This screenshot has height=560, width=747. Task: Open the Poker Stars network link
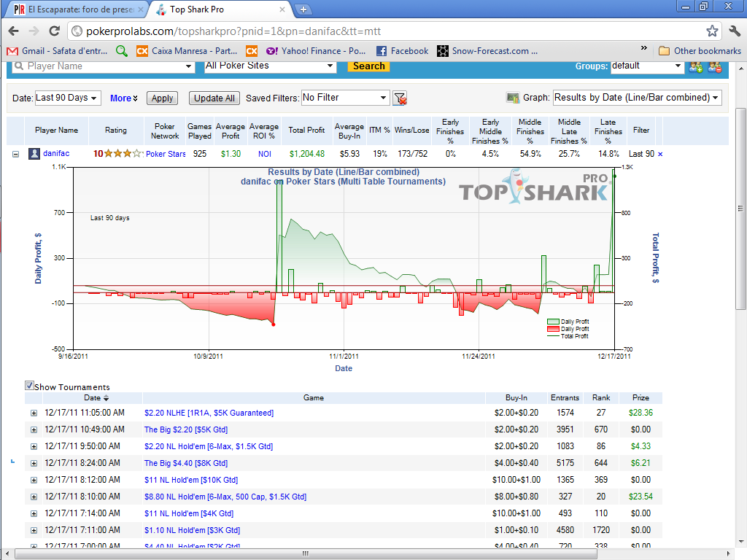point(166,154)
